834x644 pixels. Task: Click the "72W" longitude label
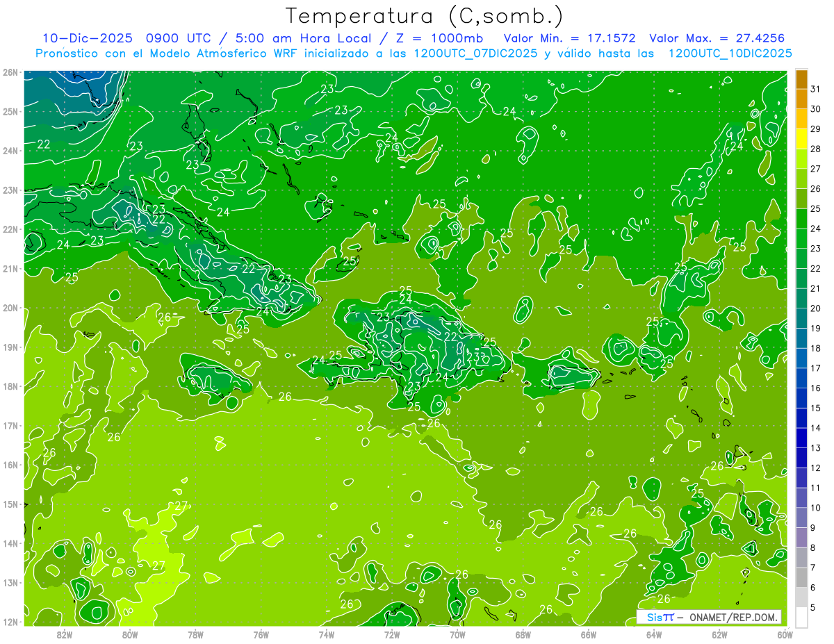point(392,634)
